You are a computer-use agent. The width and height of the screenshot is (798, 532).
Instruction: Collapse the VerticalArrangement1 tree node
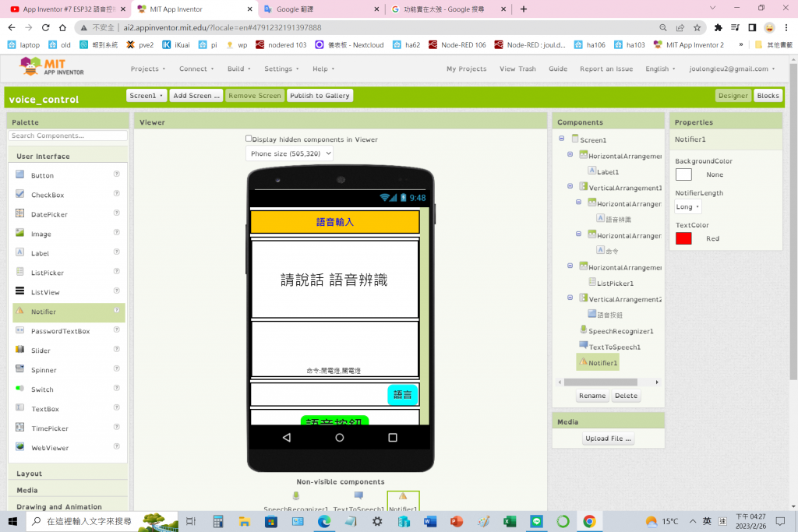(x=570, y=186)
